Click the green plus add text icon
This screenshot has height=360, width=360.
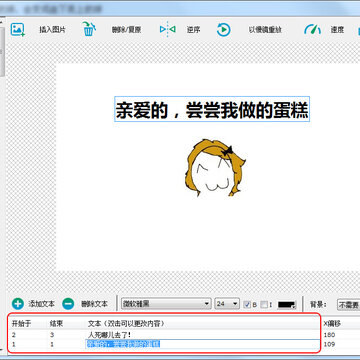tap(18, 304)
